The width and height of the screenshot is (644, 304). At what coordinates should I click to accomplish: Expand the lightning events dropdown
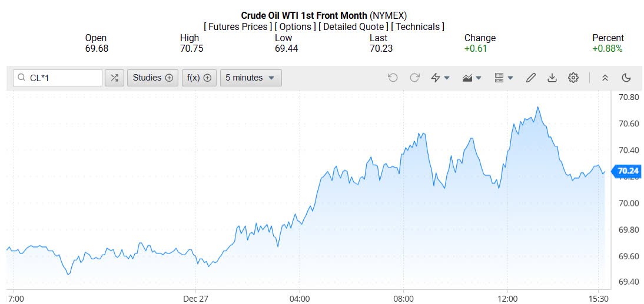[x=440, y=78]
